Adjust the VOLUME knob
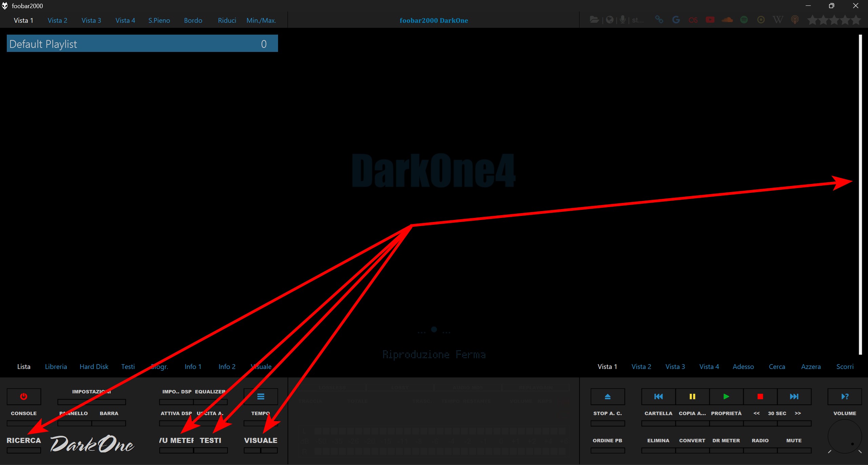Image resolution: width=868 pixels, height=465 pixels. 845,436
